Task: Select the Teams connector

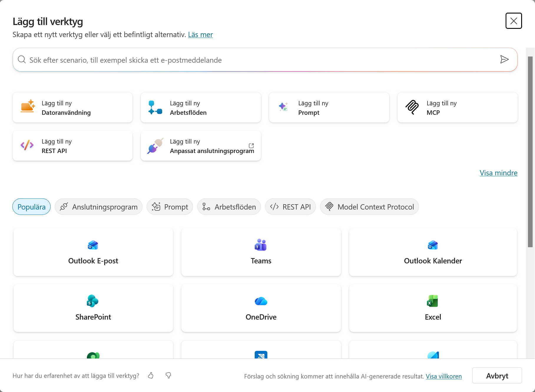Action: pyautogui.click(x=261, y=252)
